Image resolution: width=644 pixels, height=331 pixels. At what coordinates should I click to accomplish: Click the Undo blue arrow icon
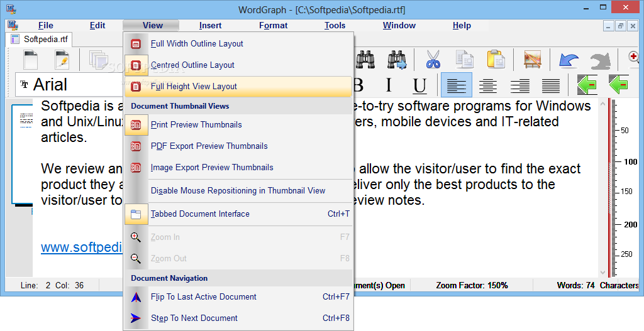[569, 60]
